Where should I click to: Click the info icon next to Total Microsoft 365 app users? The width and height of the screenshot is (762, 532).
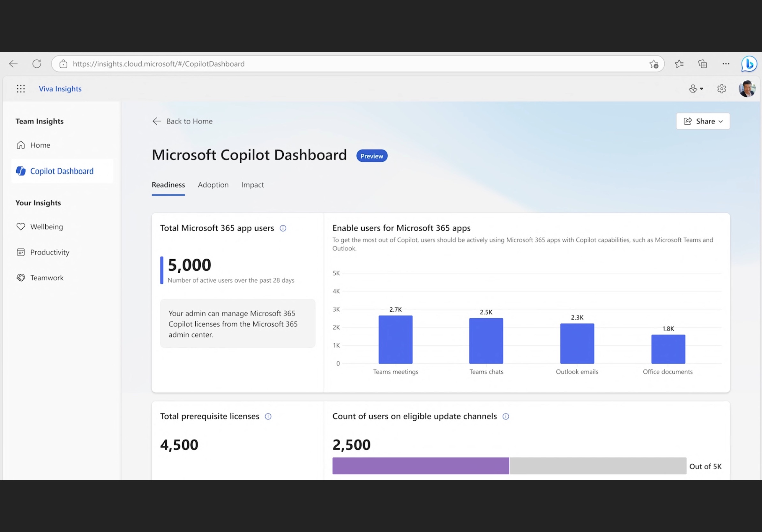pos(283,227)
